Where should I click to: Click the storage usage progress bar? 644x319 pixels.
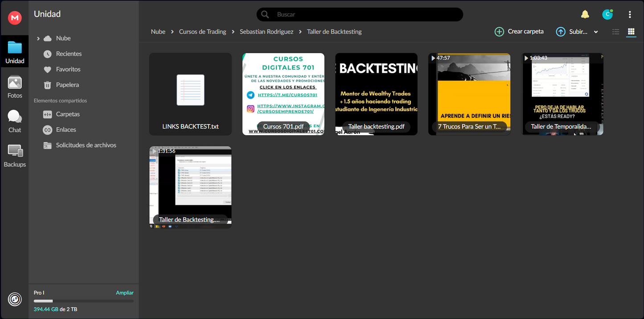(83, 301)
